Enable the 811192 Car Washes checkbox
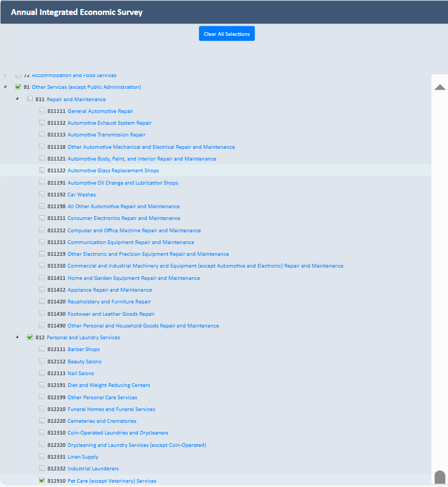 42,194
